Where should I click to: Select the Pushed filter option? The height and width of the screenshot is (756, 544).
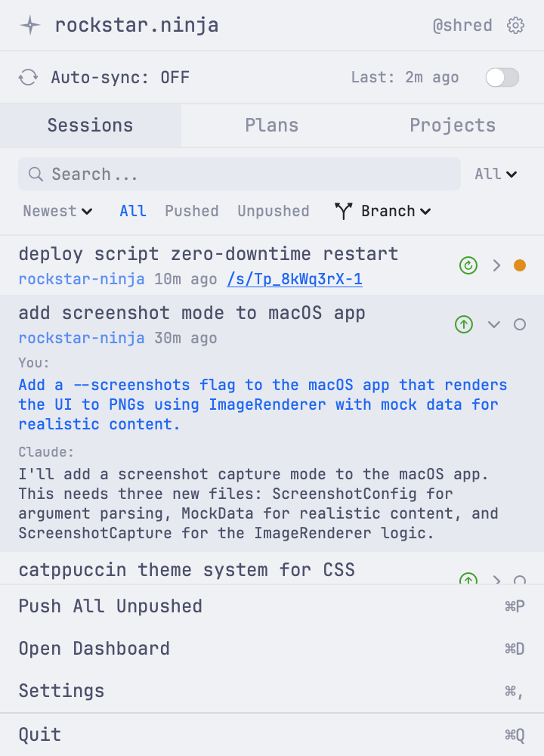point(191,211)
